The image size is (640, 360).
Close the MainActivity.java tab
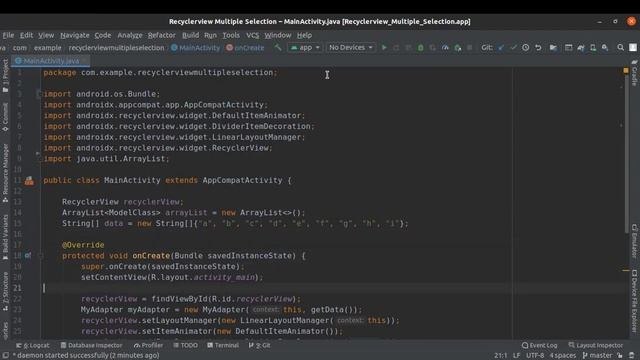84,61
